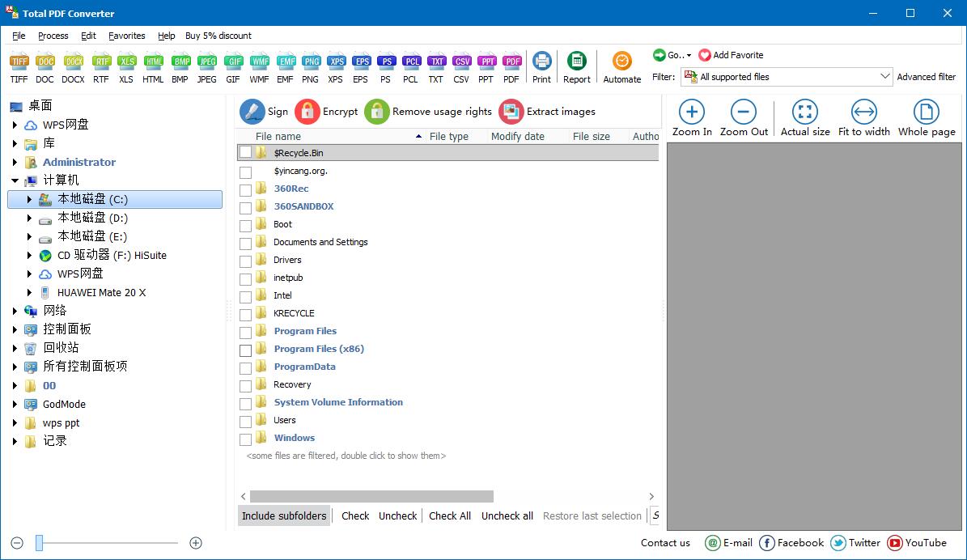Toggle Include subfolders option

point(284,515)
